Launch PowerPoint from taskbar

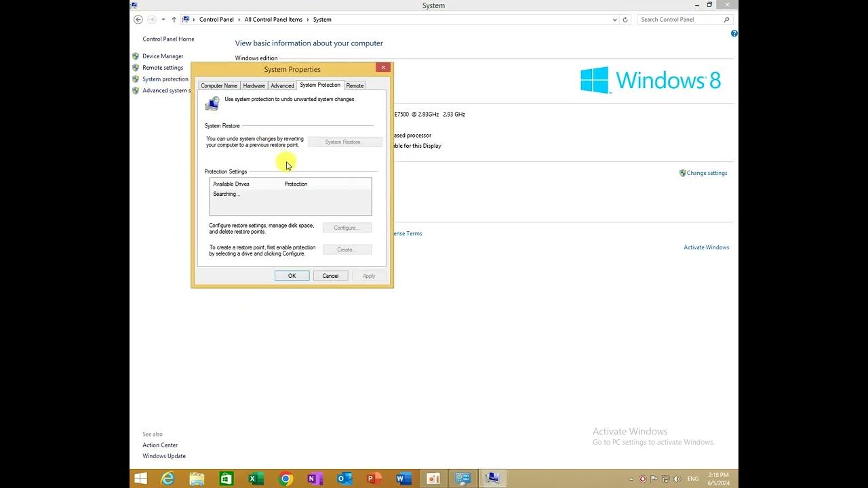point(374,479)
